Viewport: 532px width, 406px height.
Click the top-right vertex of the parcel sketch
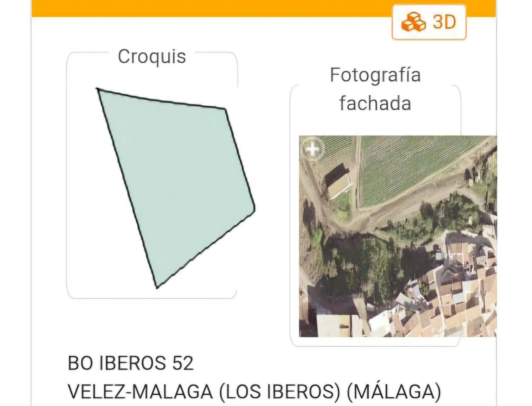click(225, 109)
